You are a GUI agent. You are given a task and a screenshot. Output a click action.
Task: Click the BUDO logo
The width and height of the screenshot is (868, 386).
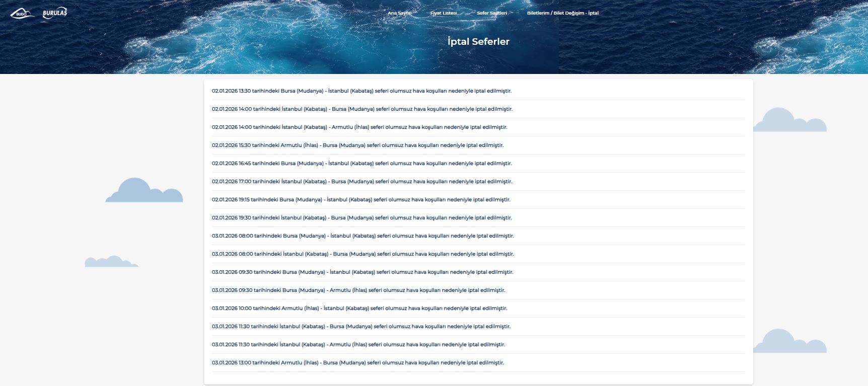(22, 13)
